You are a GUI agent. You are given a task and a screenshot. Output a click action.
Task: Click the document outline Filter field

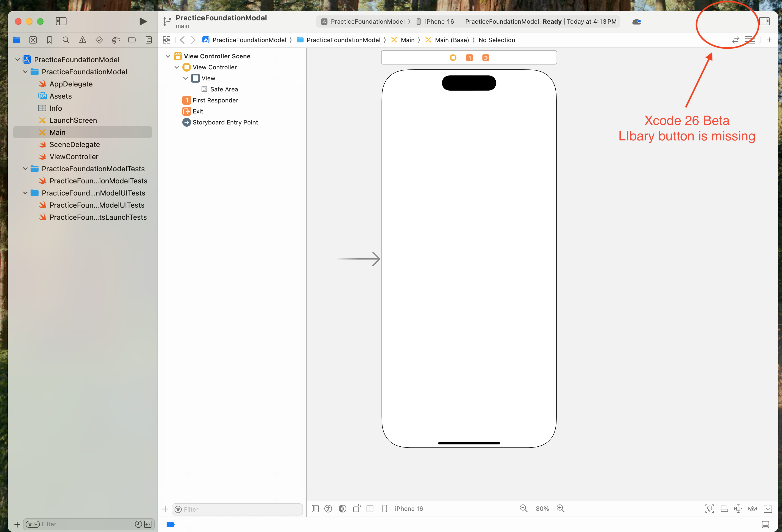[x=237, y=509]
